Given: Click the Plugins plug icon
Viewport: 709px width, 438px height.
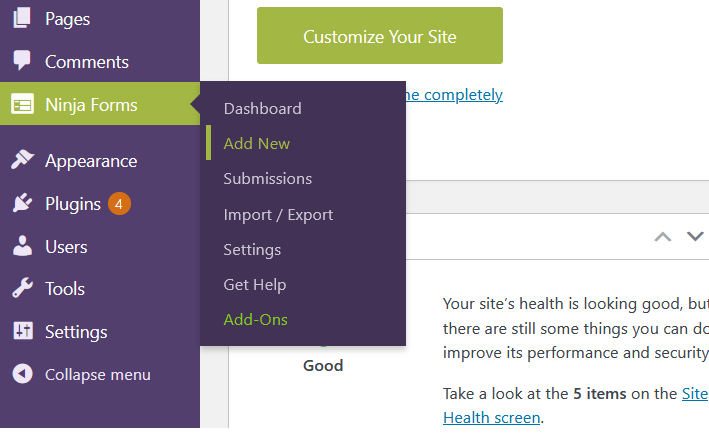Looking at the screenshot, I should pyautogui.click(x=23, y=203).
